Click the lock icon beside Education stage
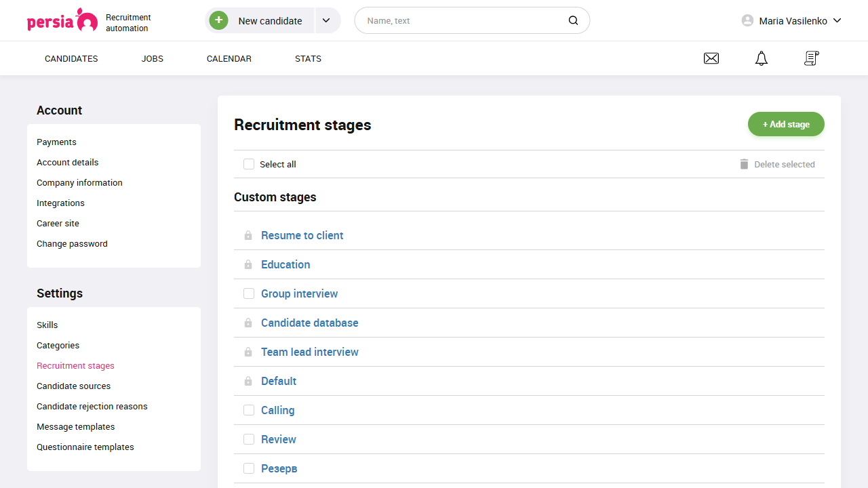 click(x=248, y=264)
